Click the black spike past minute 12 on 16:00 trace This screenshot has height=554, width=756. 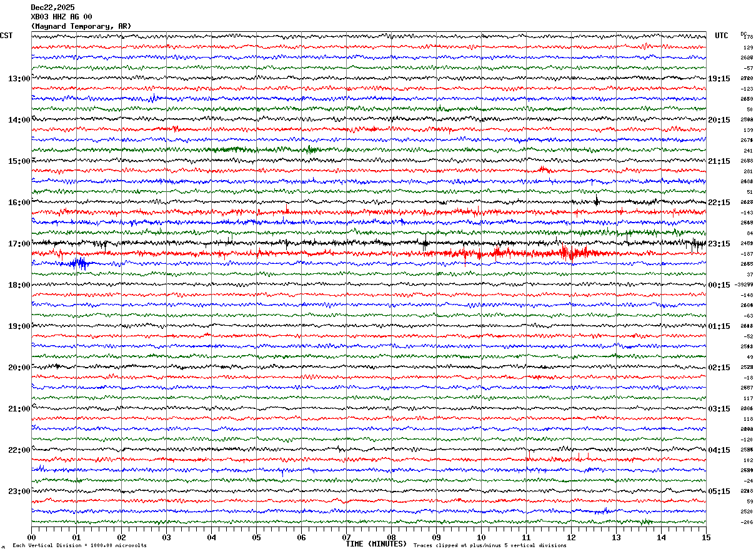pos(597,201)
